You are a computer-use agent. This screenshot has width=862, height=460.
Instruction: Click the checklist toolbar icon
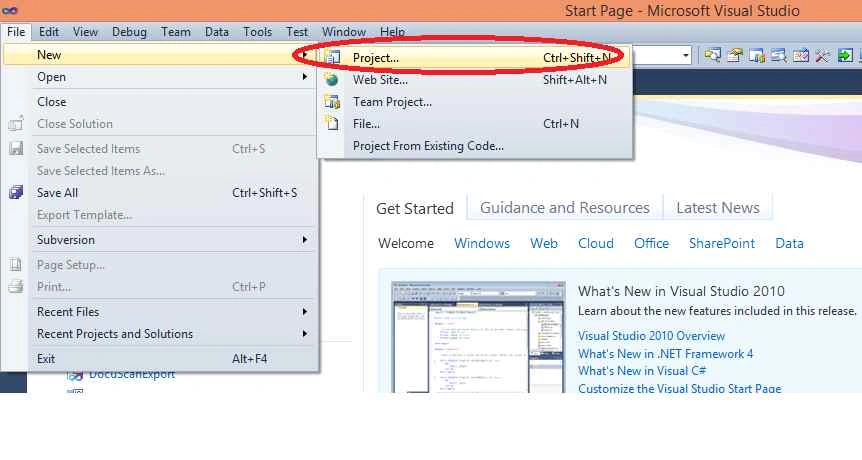801,55
